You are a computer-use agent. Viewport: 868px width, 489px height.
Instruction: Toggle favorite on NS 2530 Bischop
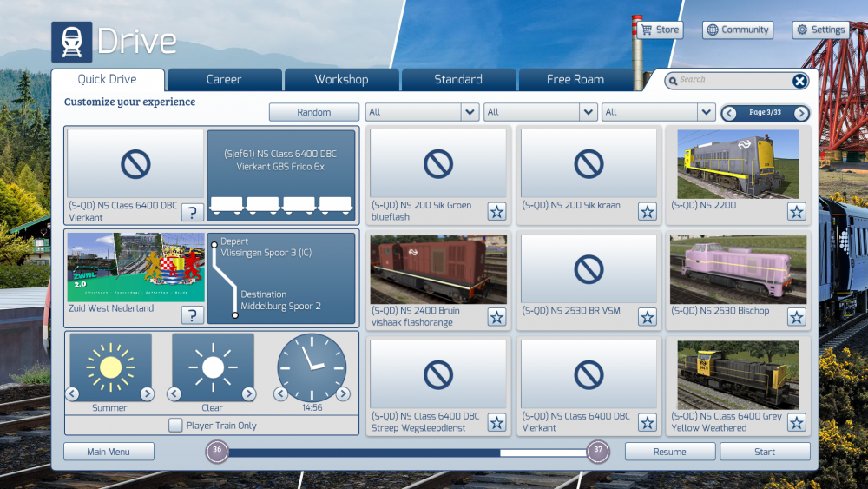click(x=797, y=317)
